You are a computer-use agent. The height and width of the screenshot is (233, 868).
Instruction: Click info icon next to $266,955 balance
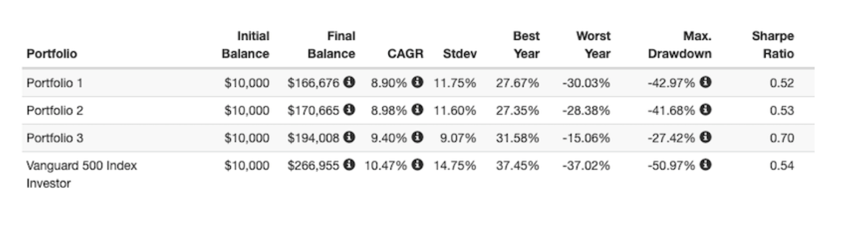(x=350, y=164)
